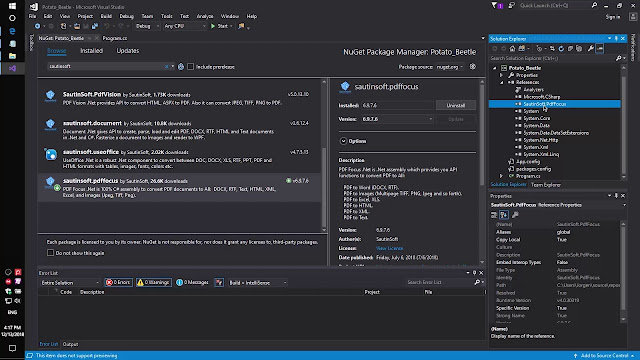
Task: Toggle Preview Selected Items icon in Solution Explorer
Action: coord(600,49)
